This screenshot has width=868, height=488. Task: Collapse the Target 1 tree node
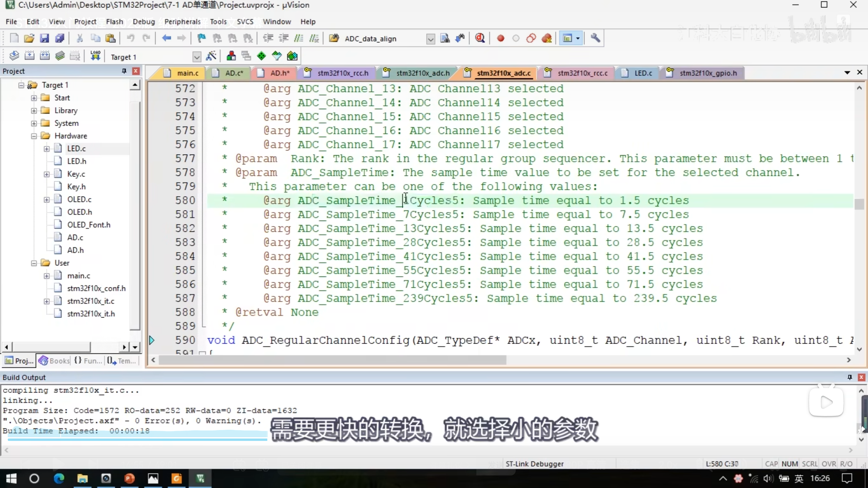[x=21, y=85]
